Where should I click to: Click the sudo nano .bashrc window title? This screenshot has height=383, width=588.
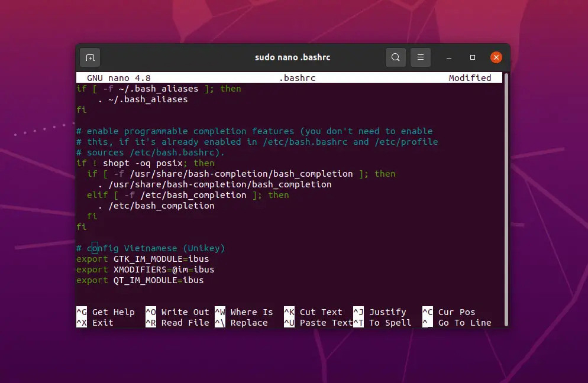coord(292,57)
